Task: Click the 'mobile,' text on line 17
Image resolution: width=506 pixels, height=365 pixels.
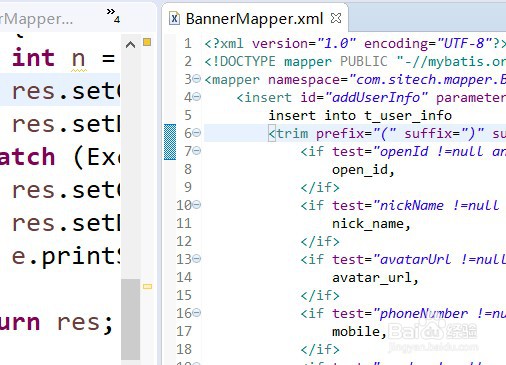Action: click(x=359, y=332)
